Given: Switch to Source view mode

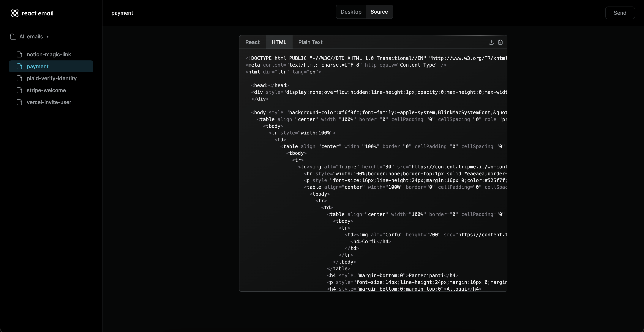Looking at the screenshot, I should pos(379,12).
